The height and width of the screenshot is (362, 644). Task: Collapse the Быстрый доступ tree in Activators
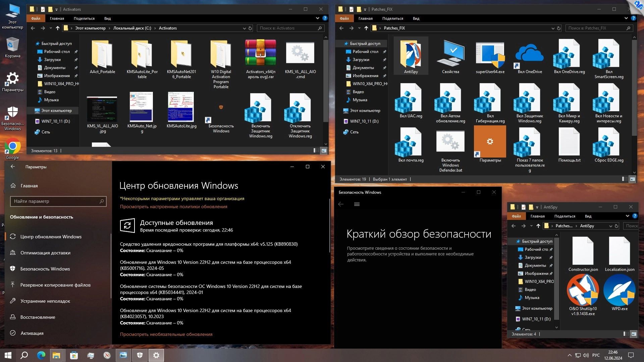point(34,44)
